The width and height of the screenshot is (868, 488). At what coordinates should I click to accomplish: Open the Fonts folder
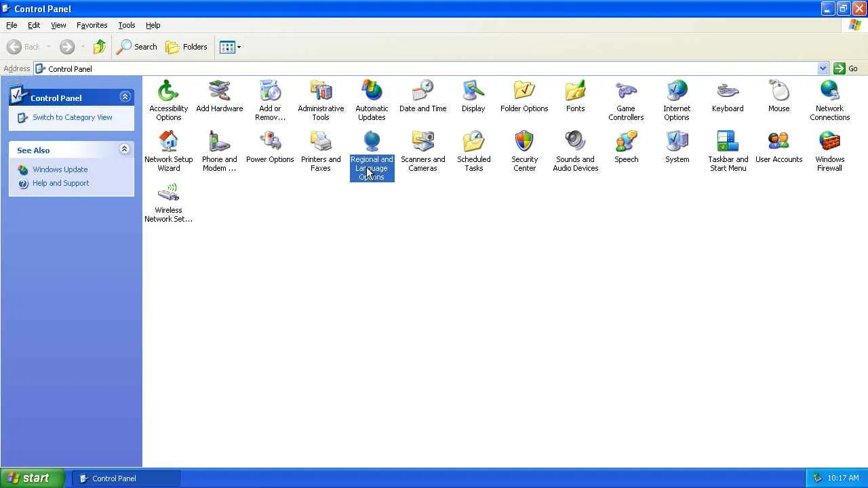point(575,96)
